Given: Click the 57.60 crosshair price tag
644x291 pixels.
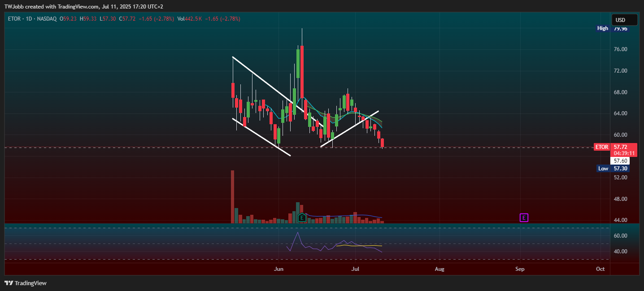Looking at the screenshot, I should [620, 161].
